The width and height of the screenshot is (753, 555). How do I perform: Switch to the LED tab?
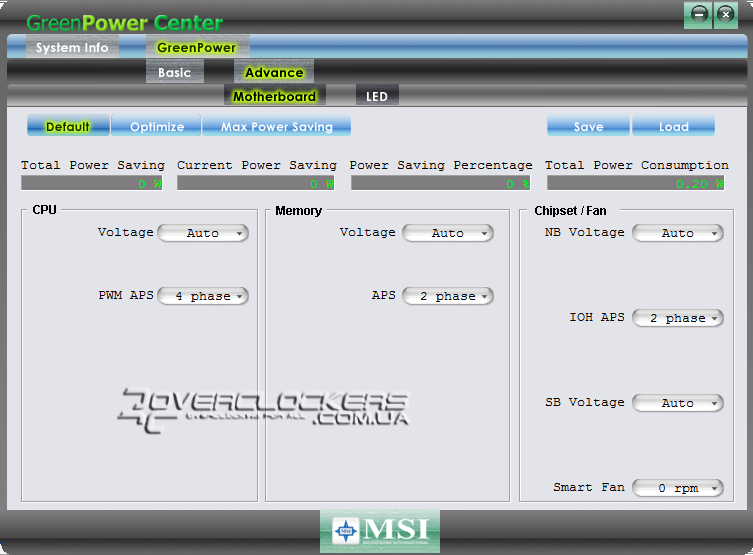point(377,97)
